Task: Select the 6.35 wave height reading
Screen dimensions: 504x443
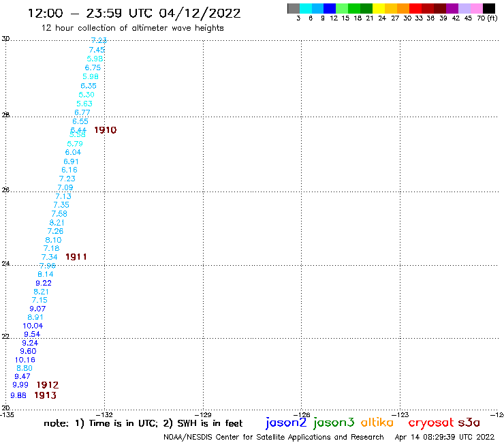Action: (x=89, y=86)
